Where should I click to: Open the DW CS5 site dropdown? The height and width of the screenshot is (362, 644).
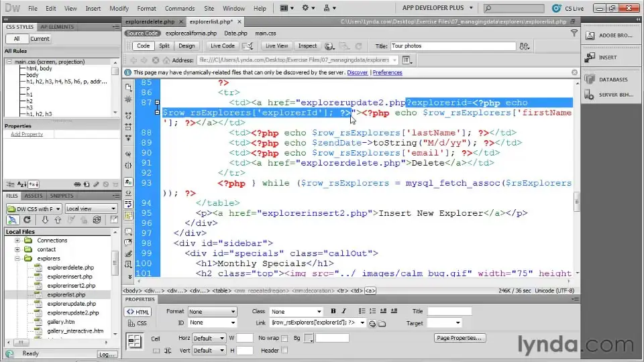pos(34,208)
